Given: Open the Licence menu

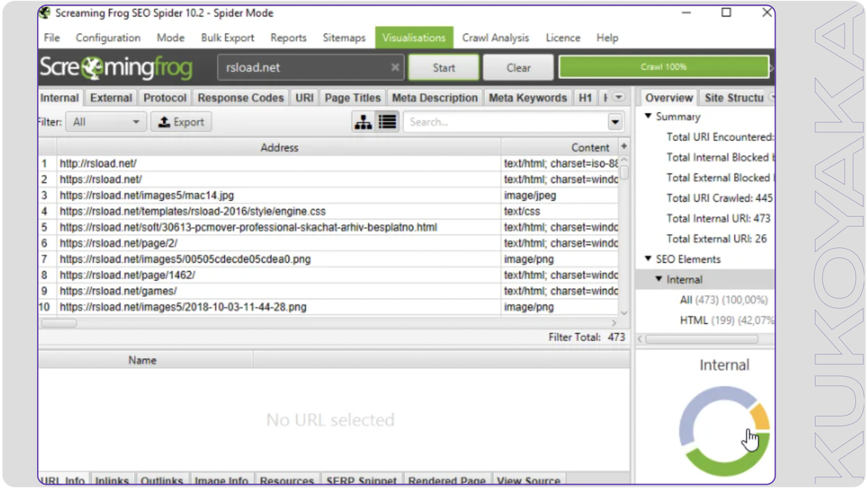Looking at the screenshot, I should tap(563, 38).
